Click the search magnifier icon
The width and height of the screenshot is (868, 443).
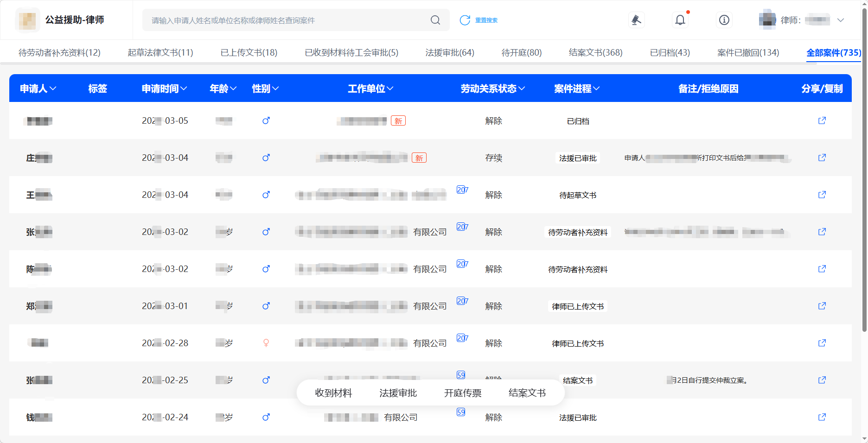pyautogui.click(x=435, y=20)
